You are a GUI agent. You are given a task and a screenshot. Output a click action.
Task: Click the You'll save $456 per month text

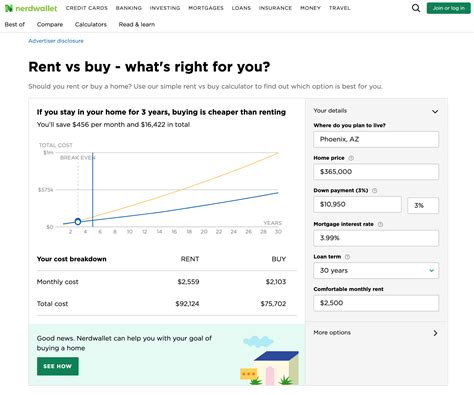(x=113, y=125)
